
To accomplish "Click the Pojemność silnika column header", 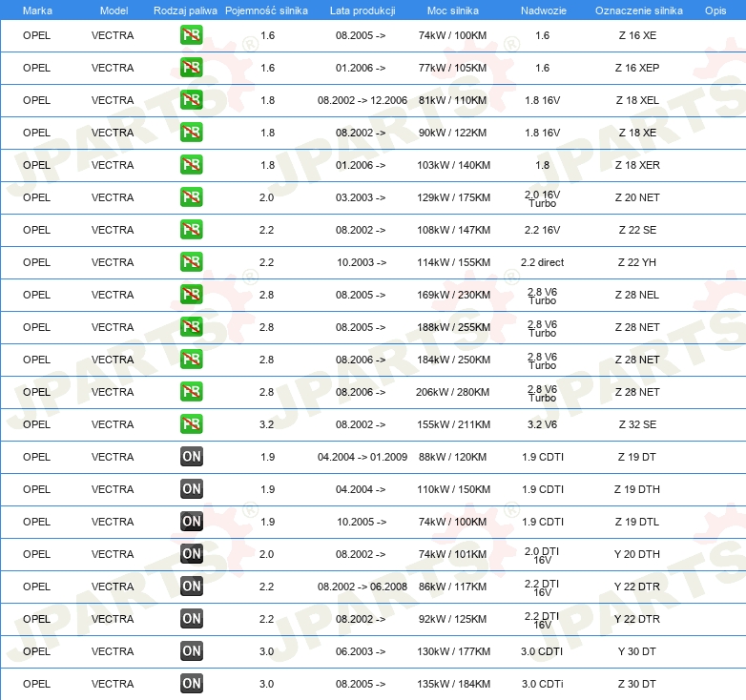I will tap(266, 10).
